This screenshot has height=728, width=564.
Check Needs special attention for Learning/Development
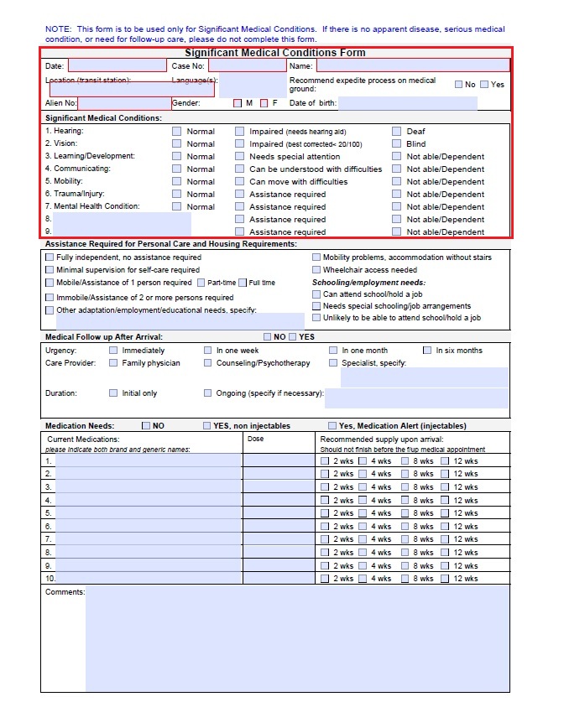(240, 157)
